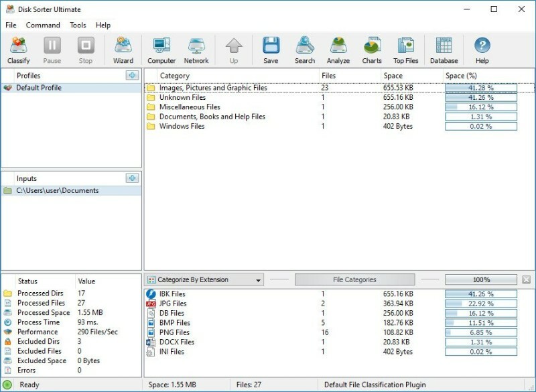The image size is (536, 392).
Task: Open the Search tool
Action: [304, 49]
